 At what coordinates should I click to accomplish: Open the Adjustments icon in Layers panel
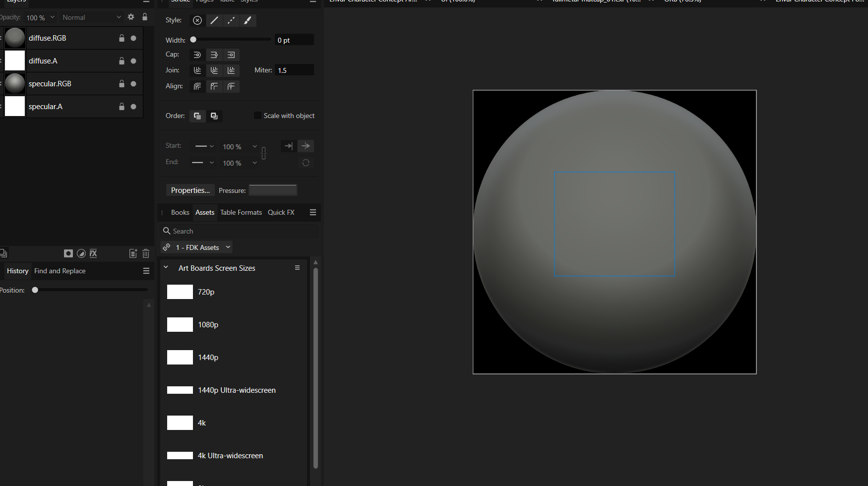coord(81,253)
